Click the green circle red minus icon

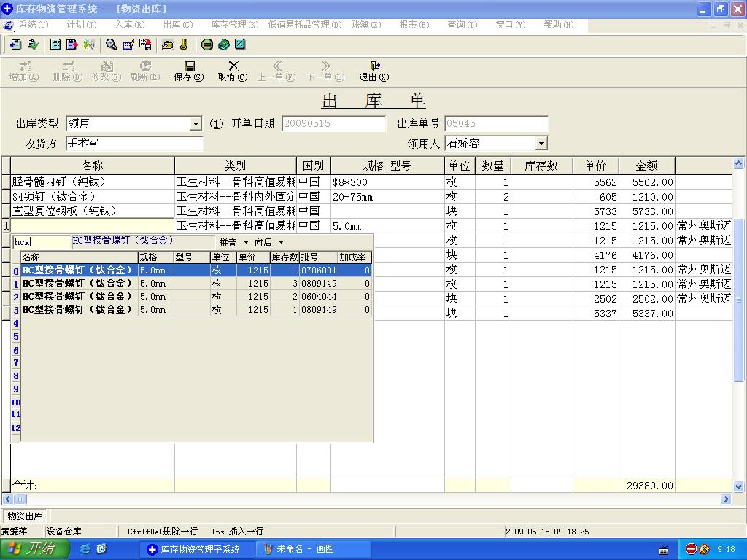coord(206,44)
